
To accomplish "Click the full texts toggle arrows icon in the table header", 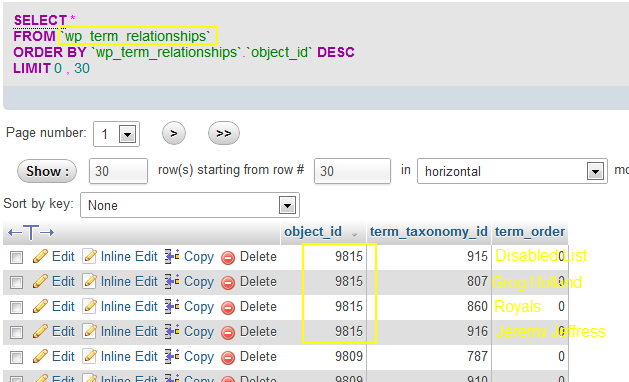I will (31, 232).
